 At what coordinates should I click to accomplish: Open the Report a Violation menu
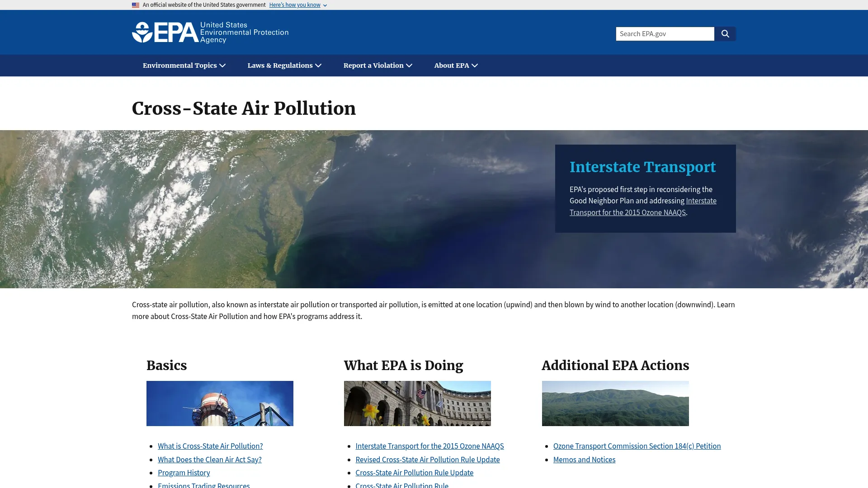click(x=378, y=66)
